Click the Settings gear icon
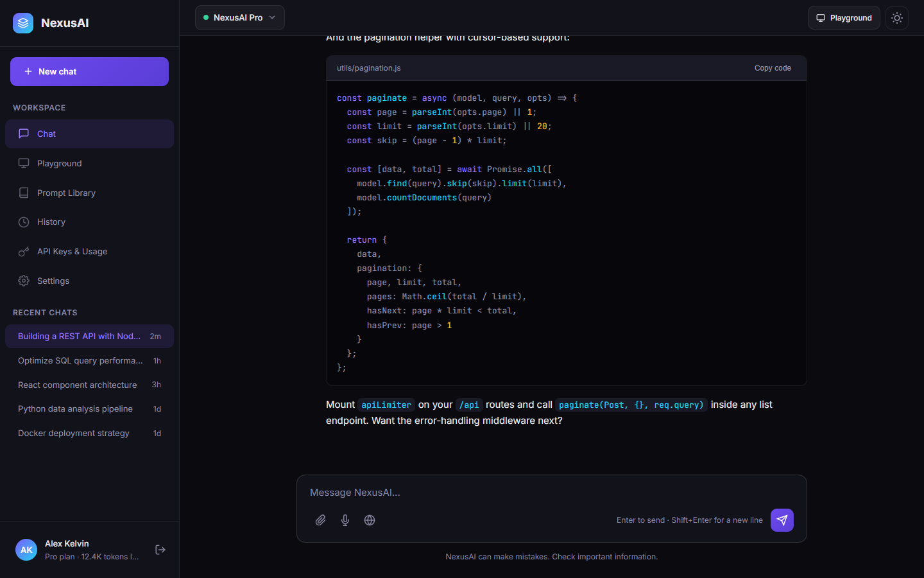924x578 pixels. (24, 281)
